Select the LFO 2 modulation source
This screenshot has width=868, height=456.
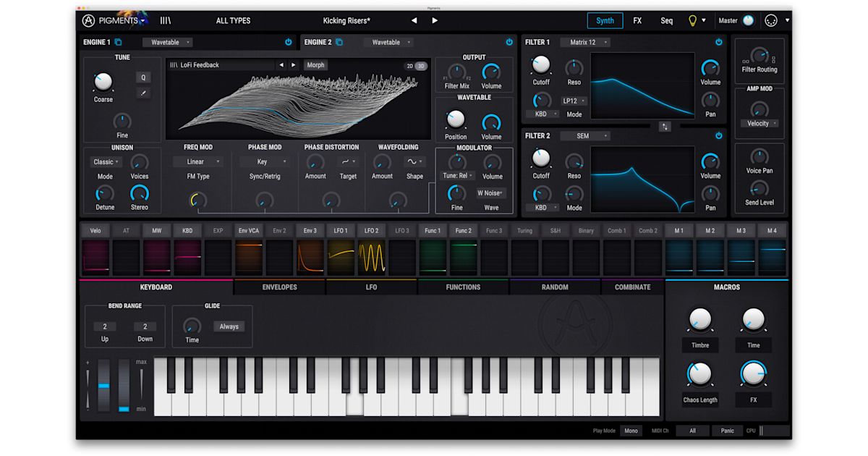pos(371,231)
